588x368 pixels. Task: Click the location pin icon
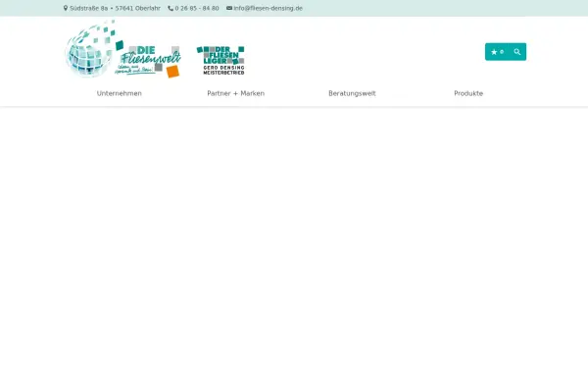point(66,8)
